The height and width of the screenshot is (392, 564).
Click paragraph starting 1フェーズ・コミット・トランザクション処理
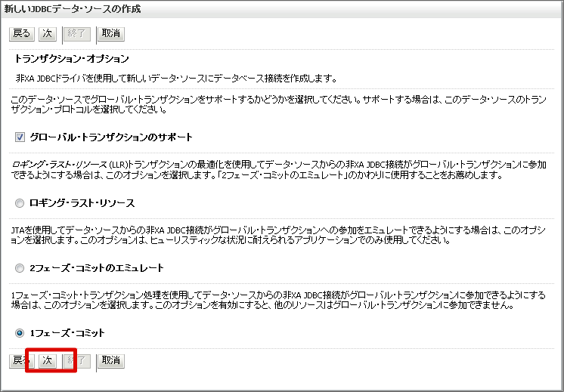[x=278, y=301]
